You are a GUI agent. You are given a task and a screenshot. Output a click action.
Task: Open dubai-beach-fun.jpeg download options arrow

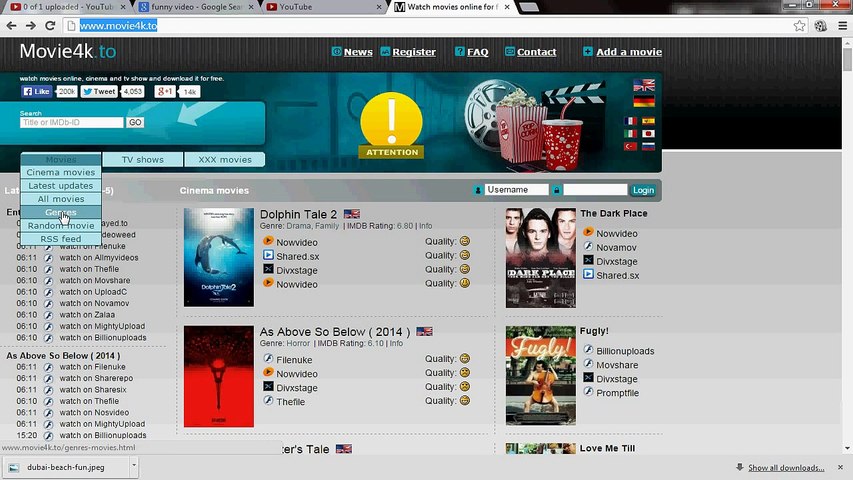click(x=134, y=466)
